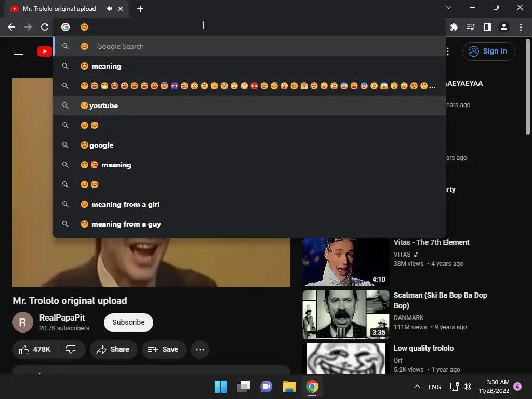Screen dimensions: 532x399
Task: Go back using the browser back arrow
Action: coord(11,27)
